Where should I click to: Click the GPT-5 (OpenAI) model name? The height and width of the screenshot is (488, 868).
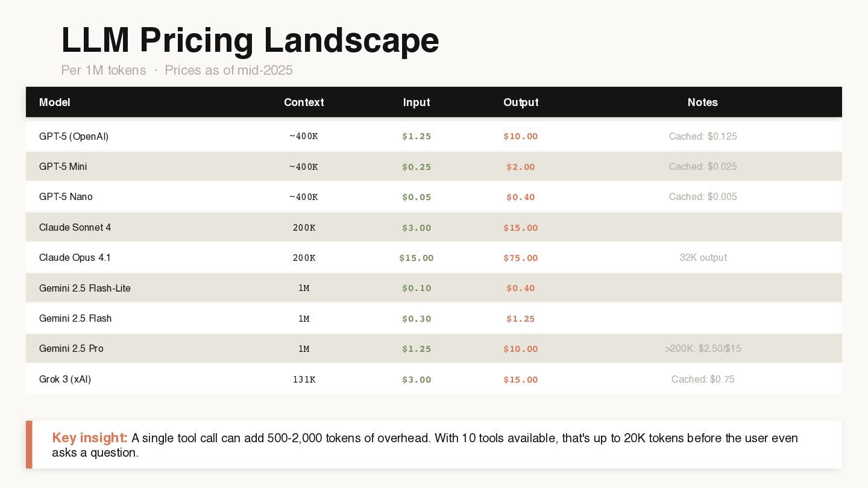coord(74,136)
